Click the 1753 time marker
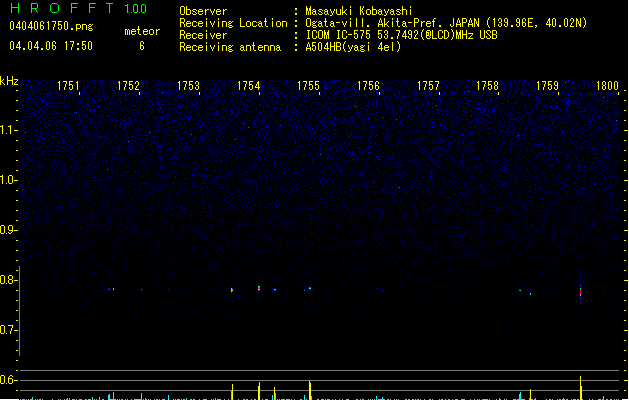Screen dimensions: 629x400 (188, 86)
